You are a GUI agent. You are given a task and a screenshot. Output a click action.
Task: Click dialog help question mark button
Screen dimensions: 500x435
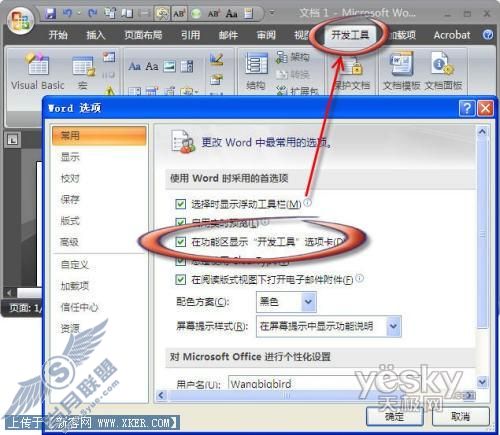[467, 108]
